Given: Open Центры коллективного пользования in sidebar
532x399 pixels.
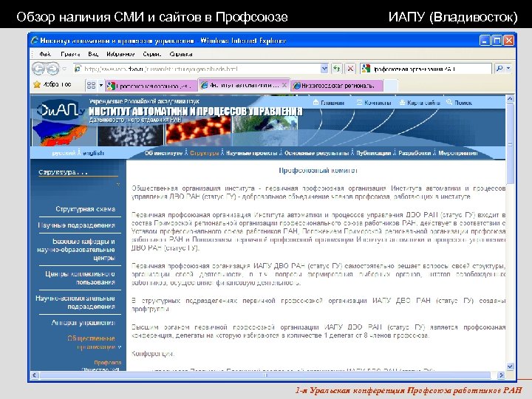Looking at the screenshot, I should coord(80,279).
